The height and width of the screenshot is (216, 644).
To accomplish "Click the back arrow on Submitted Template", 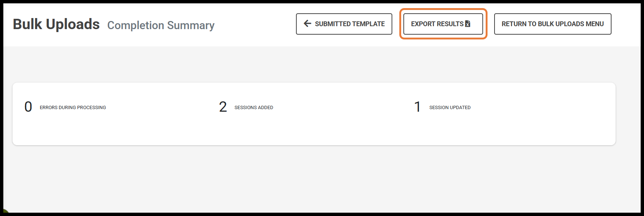I will (307, 24).
